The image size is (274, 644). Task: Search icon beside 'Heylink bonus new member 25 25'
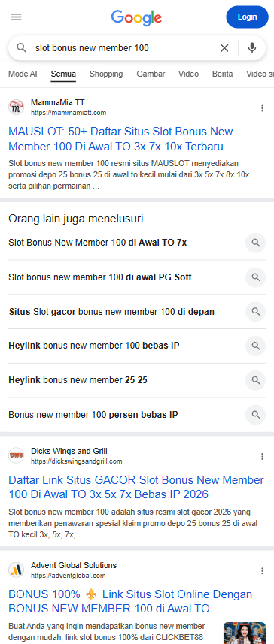[255, 380]
